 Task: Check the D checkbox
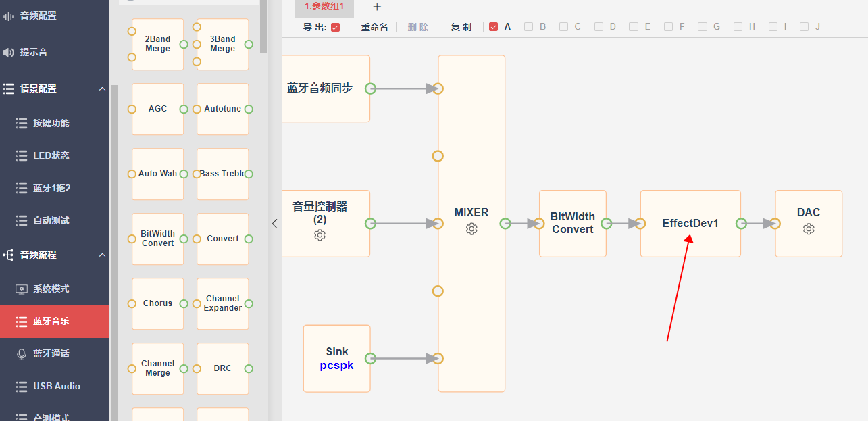599,27
